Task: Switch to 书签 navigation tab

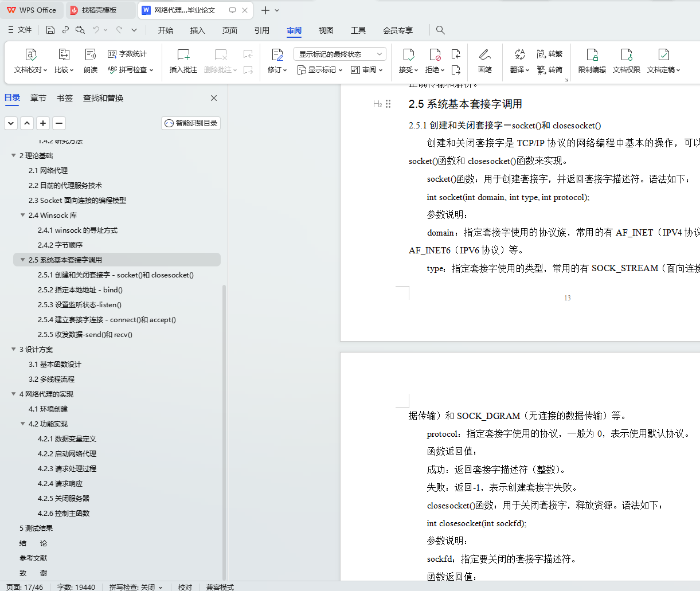Action: tap(65, 98)
